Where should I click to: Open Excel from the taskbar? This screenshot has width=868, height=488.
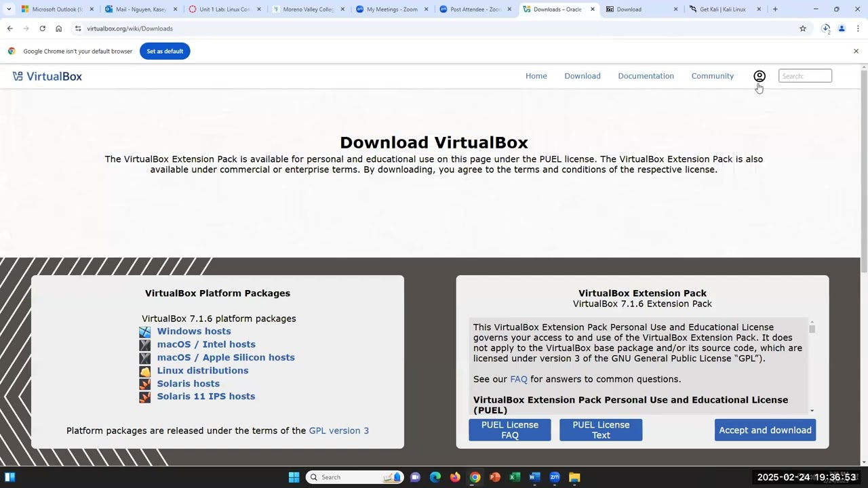pyautogui.click(x=515, y=477)
